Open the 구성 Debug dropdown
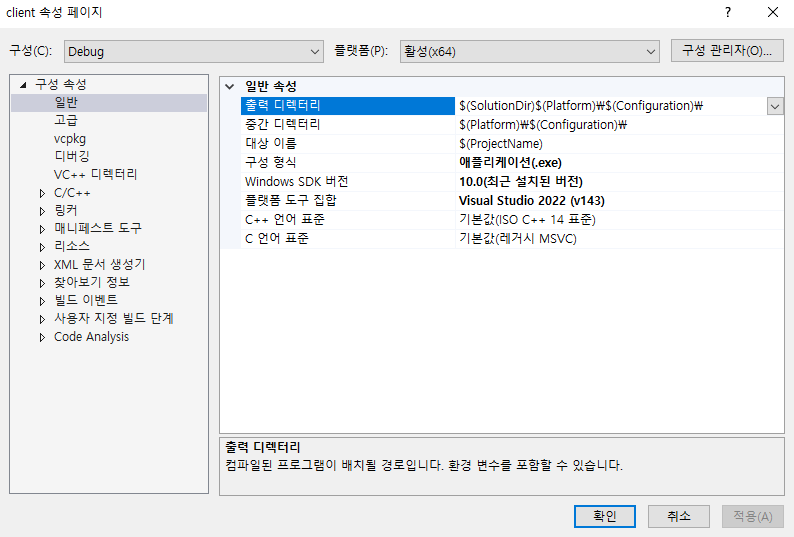The width and height of the screenshot is (794, 537). (193, 52)
